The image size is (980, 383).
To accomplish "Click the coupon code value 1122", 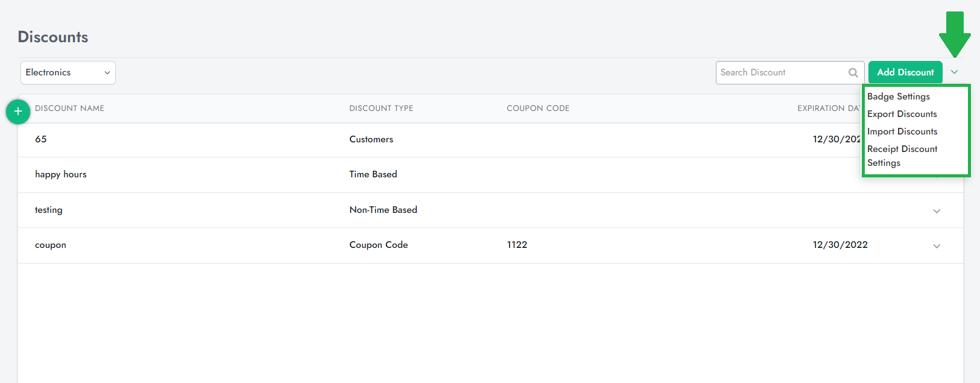I will pos(517,245).
